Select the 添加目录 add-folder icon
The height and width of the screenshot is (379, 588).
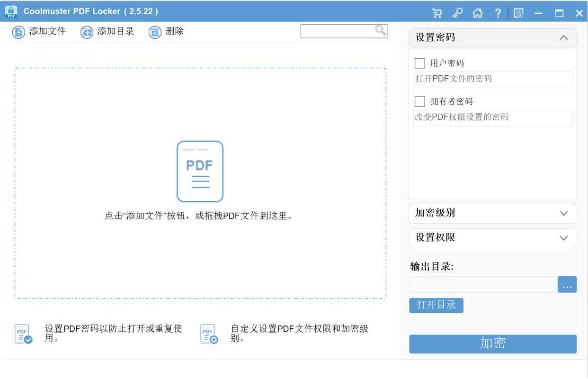(86, 31)
